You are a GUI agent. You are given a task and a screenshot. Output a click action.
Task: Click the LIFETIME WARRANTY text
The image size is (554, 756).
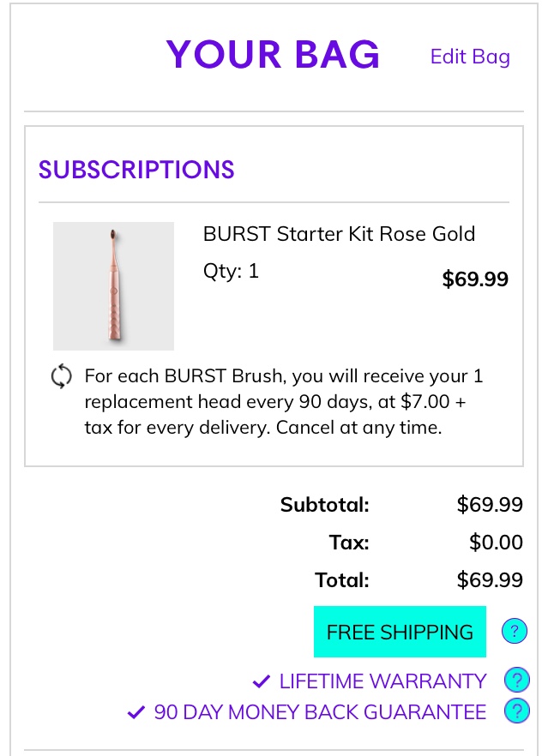coord(382,681)
